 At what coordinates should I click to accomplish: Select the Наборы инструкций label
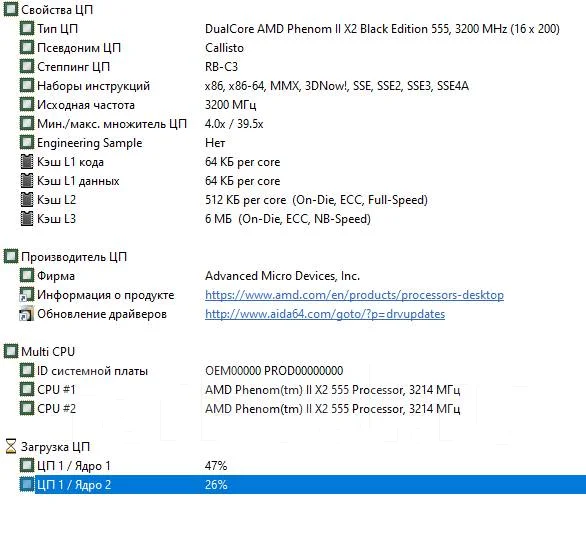click(x=93, y=86)
